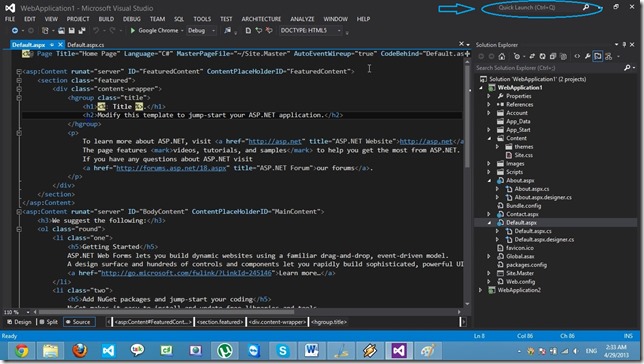Select the asp:Content#FeaturedCont breadcrumb tag

pyautogui.click(x=152, y=322)
